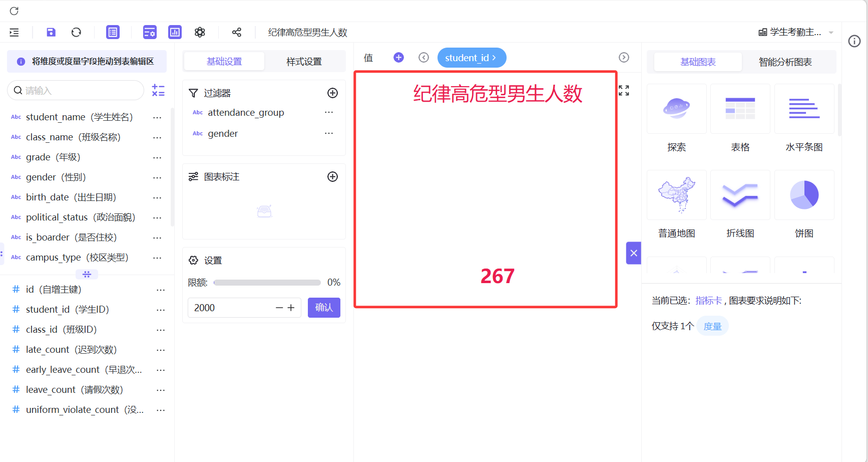Select the campus_type field
Viewport: 868px width, 462px height.
point(77,258)
